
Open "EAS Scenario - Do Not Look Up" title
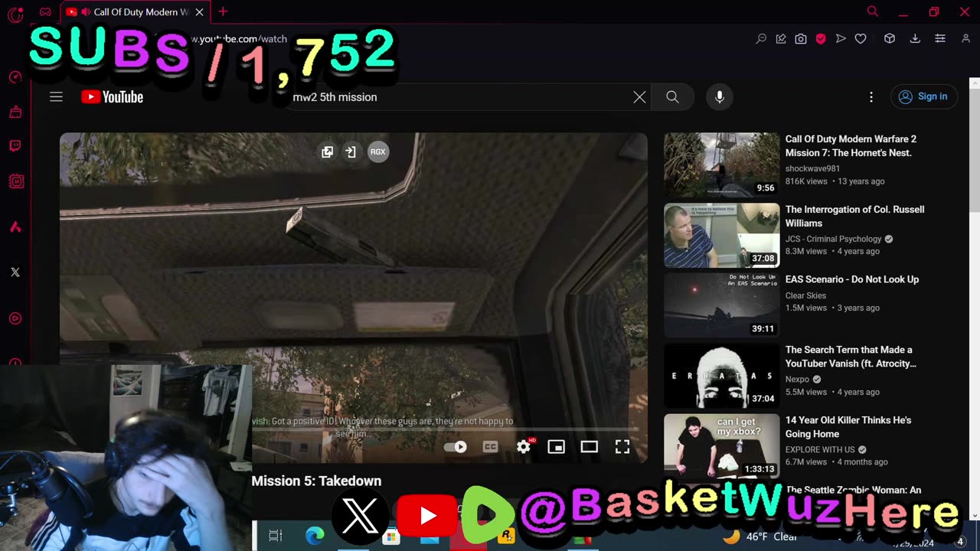852,279
